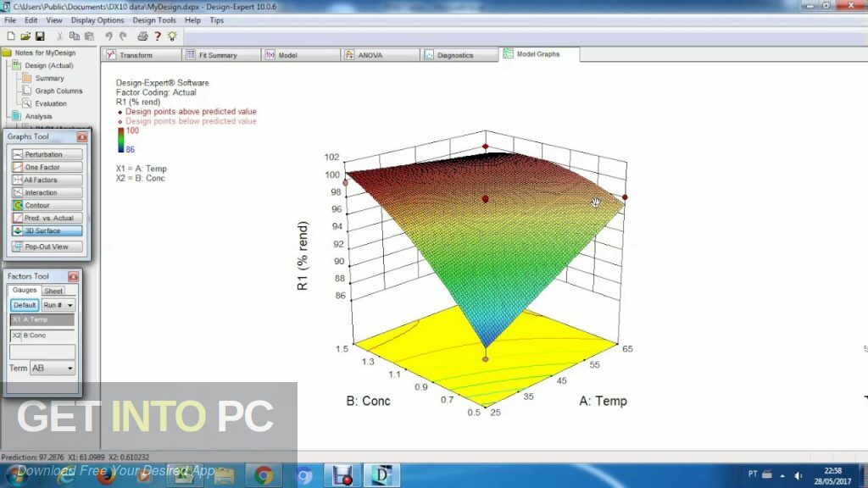Screen dimensions: 868x488
Task: Click the y-lambda icon on Transform tab
Action: click(x=111, y=55)
